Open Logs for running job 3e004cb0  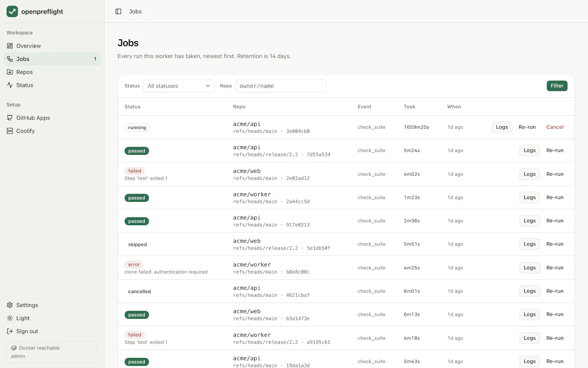pyautogui.click(x=502, y=127)
